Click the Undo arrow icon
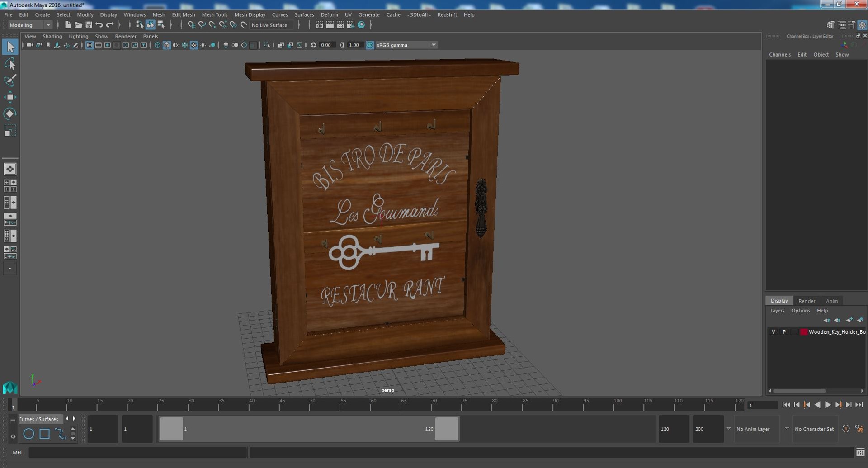868x468 pixels. (99, 25)
